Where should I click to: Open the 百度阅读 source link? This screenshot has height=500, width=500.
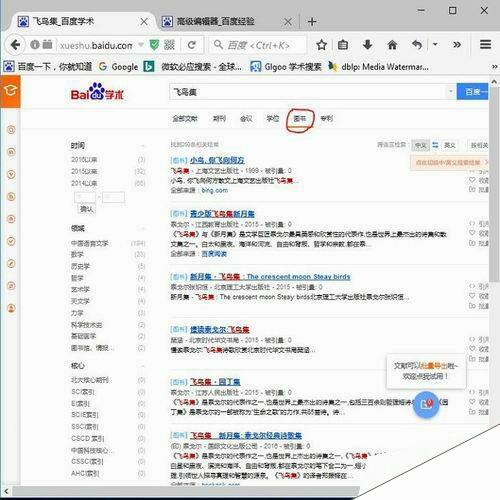click(x=214, y=254)
